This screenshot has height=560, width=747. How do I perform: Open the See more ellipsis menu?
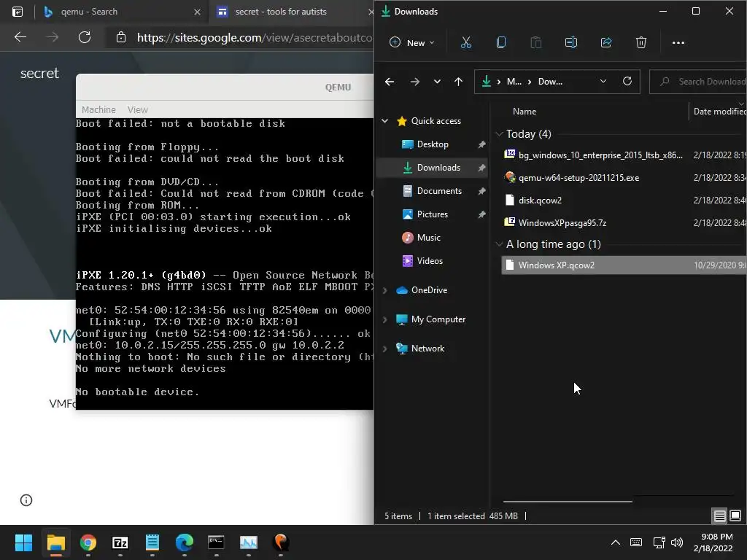click(x=678, y=43)
